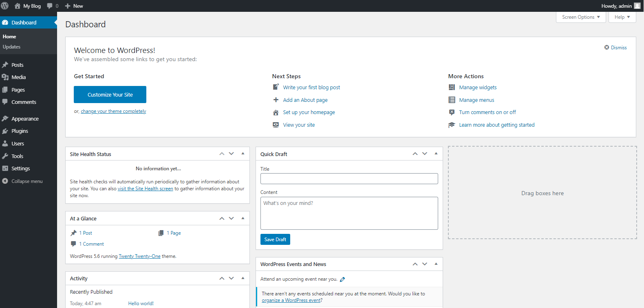Open the Hello world! post link
The height and width of the screenshot is (308, 644).
(x=141, y=304)
